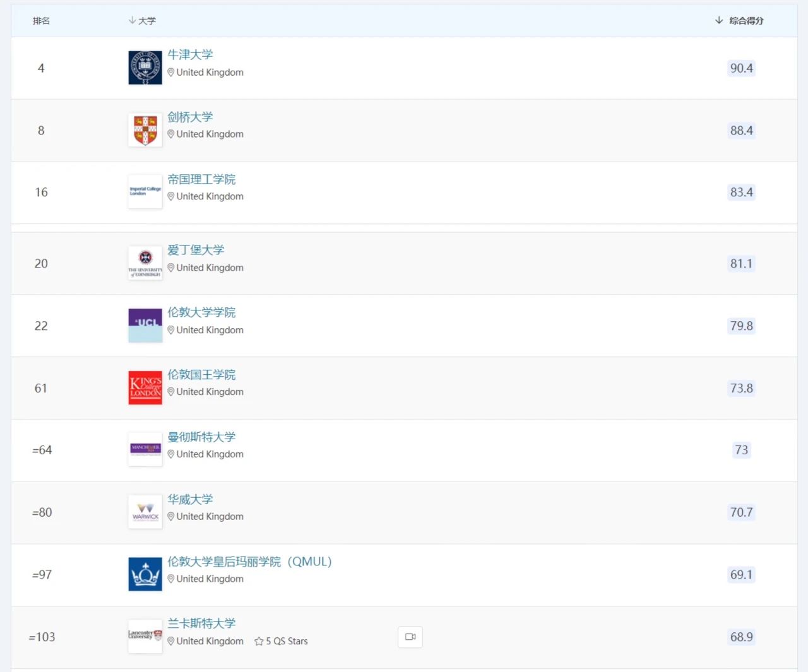The height and width of the screenshot is (672, 808).
Task: Click location pin icon under 伦敦大学学院
Action: click(x=170, y=331)
